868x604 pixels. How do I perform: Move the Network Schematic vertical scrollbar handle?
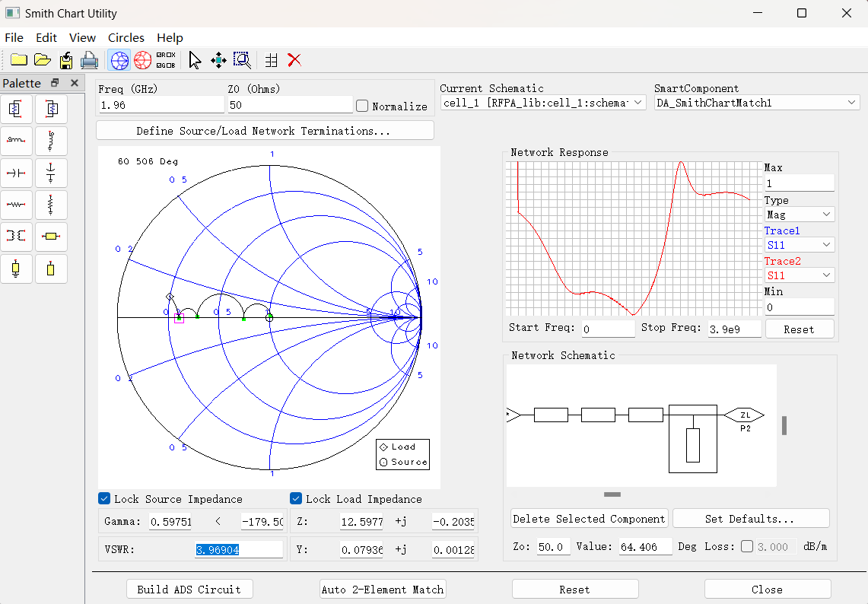[784, 425]
